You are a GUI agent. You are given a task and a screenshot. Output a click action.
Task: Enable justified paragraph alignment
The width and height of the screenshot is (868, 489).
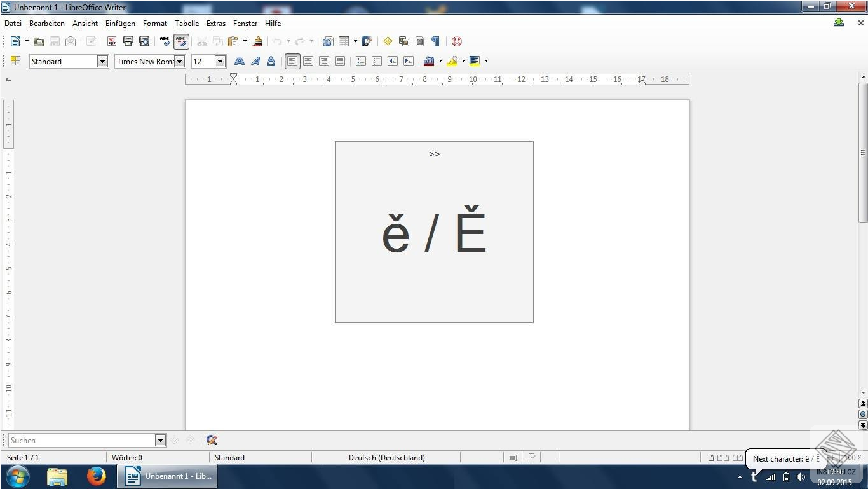click(x=340, y=61)
